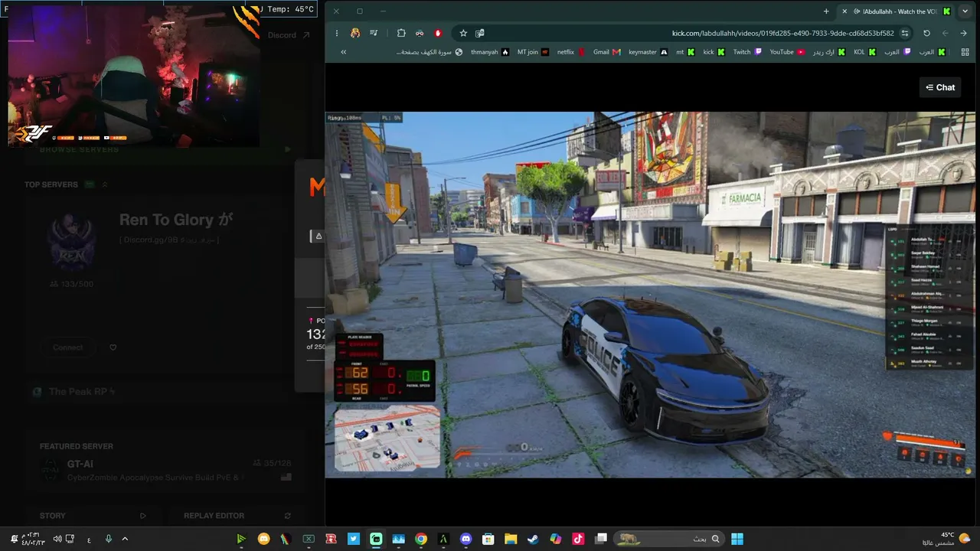
Task: Collapse the Top Servers chevron
Action: (x=105, y=184)
